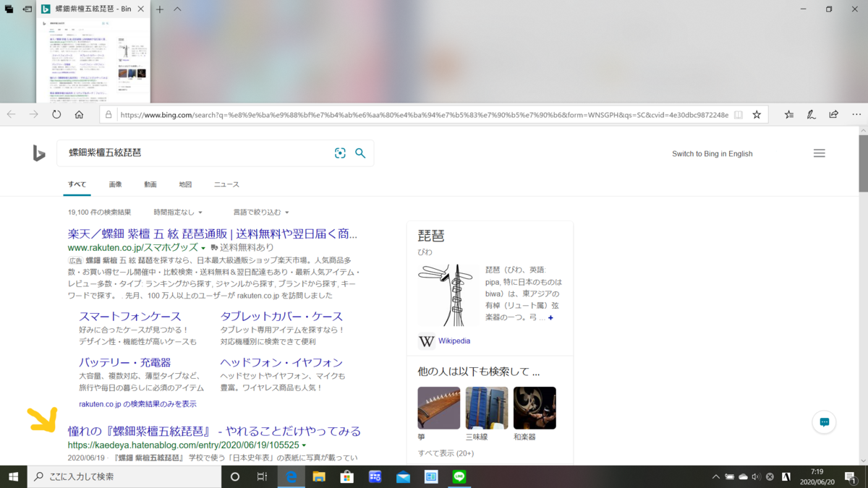Click the search magnifier button
This screenshot has width=868, height=488.
(x=360, y=153)
